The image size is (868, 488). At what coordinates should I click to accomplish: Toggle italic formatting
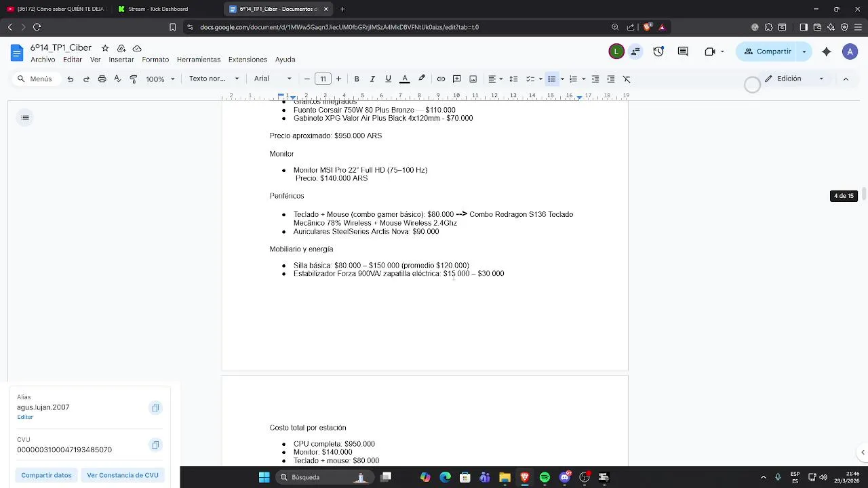[x=372, y=79]
